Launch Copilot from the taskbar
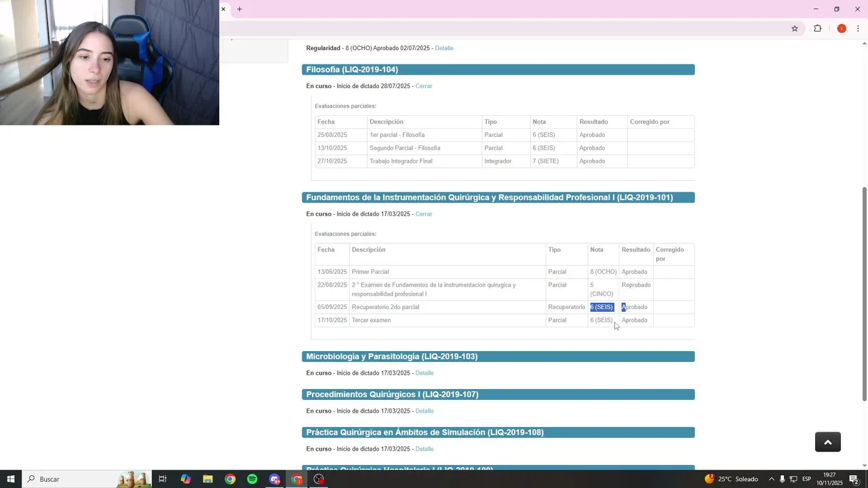The height and width of the screenshot is (488, 868). pos(185,479)
